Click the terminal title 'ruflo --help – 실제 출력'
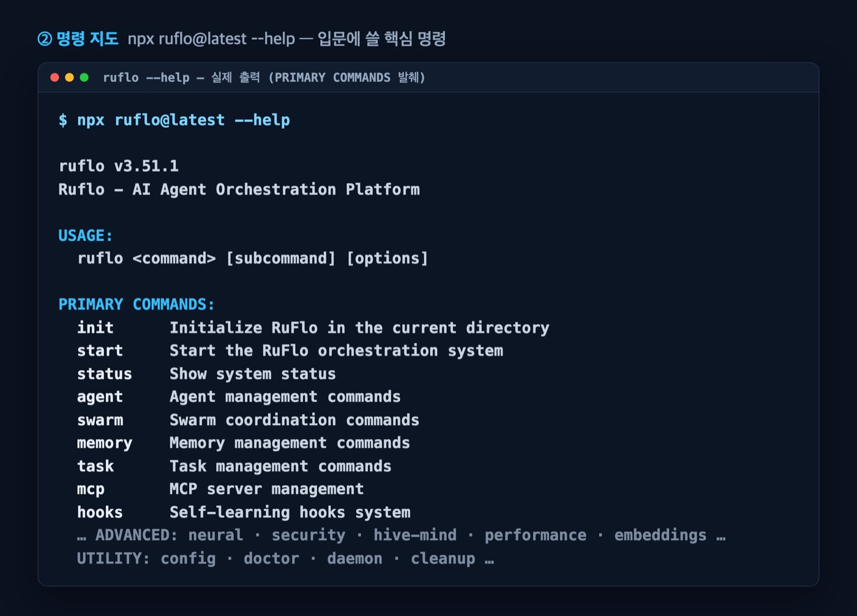The height and width of the screenshot is (616, 857). tap(182, 77)
